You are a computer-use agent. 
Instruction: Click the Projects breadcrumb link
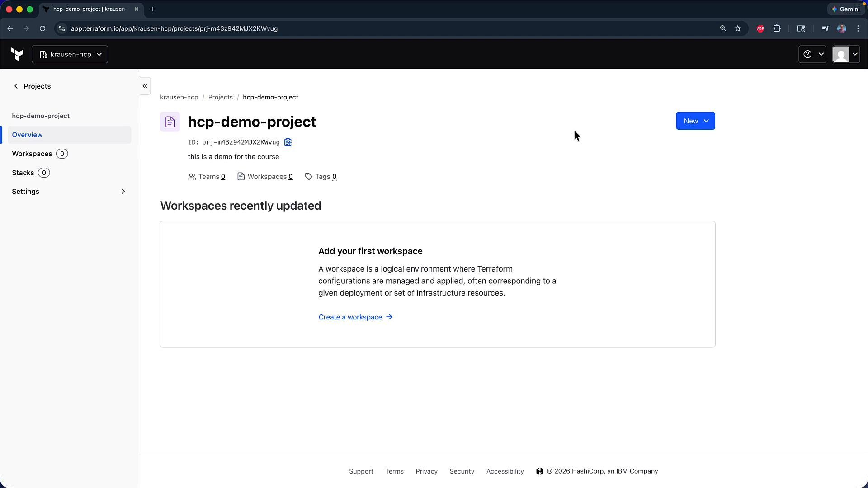tap(220, 97)
